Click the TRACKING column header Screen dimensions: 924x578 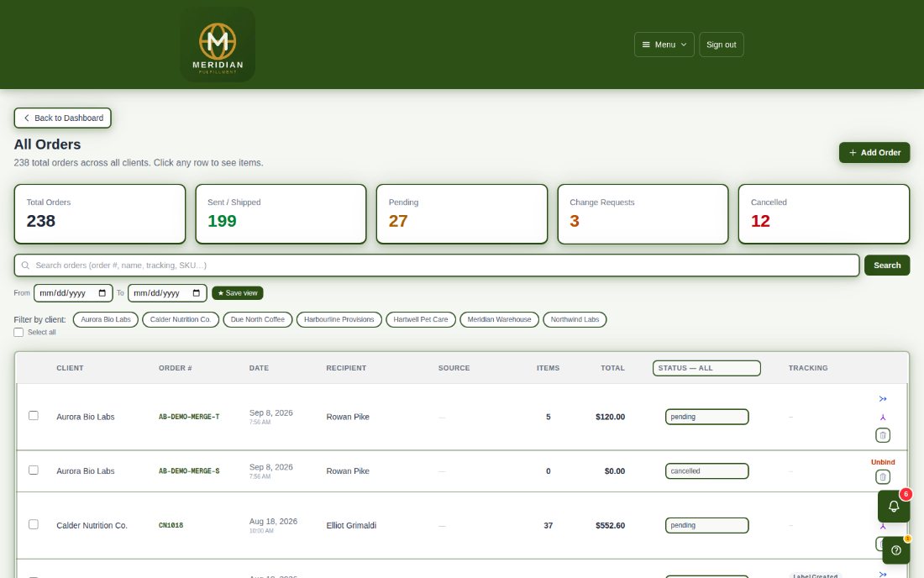(x=808, y=368)
